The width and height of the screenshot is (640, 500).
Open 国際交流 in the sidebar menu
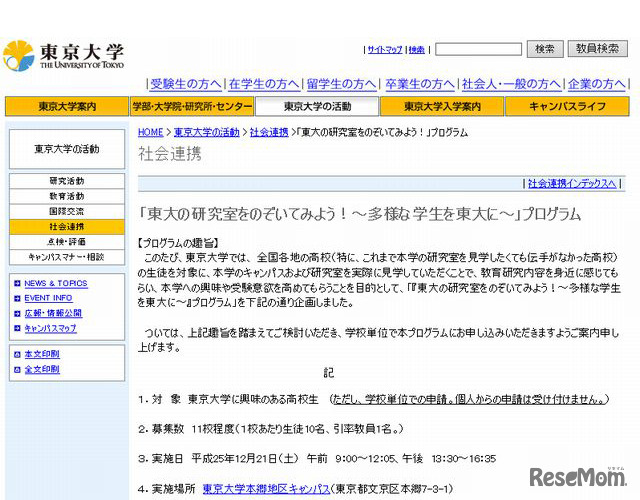(x=67, y=211)
